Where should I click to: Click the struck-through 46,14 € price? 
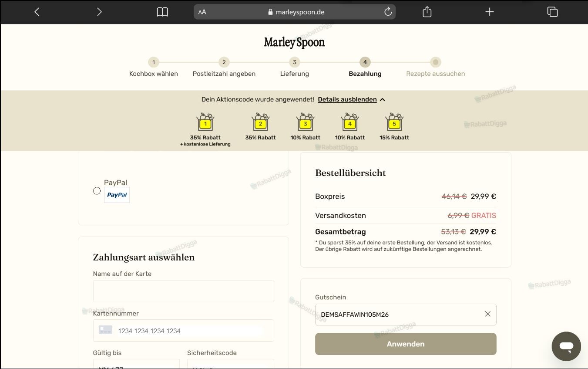click(454, 196)
